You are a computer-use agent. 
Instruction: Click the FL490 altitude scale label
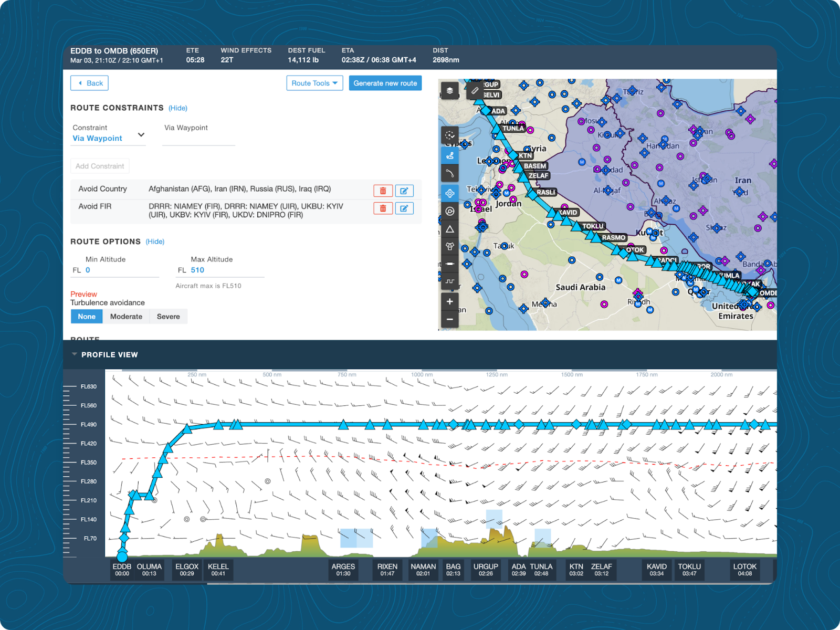coord(89,424)
